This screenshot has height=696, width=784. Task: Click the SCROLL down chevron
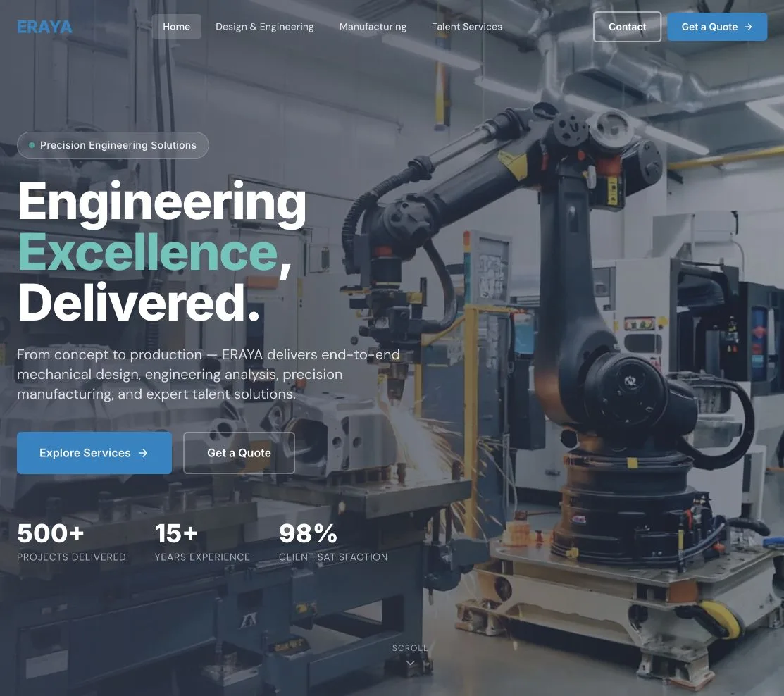coord(410,664)
